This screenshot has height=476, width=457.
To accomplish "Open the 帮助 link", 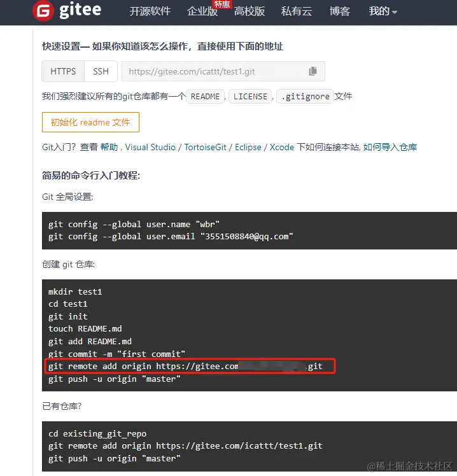I will tap(109, 147).
